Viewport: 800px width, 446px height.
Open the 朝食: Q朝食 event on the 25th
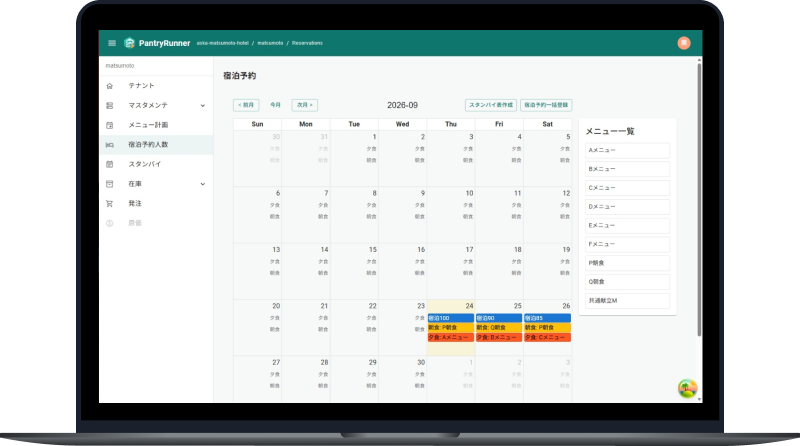point(498,328)
